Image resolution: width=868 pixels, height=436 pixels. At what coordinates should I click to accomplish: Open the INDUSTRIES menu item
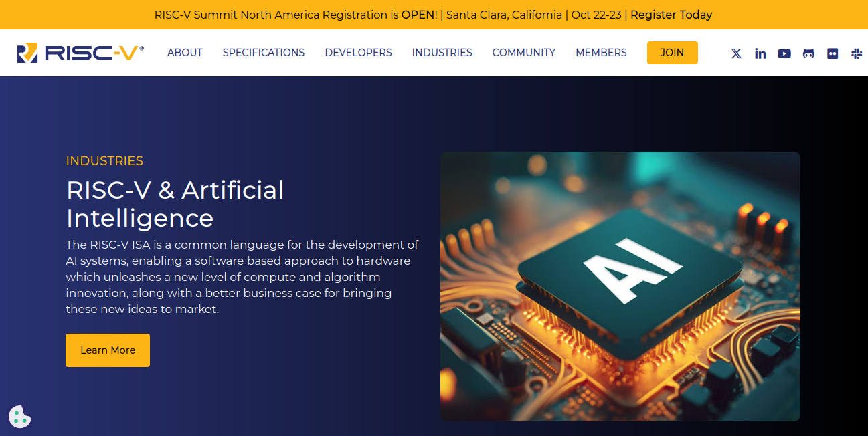point(442,53)
